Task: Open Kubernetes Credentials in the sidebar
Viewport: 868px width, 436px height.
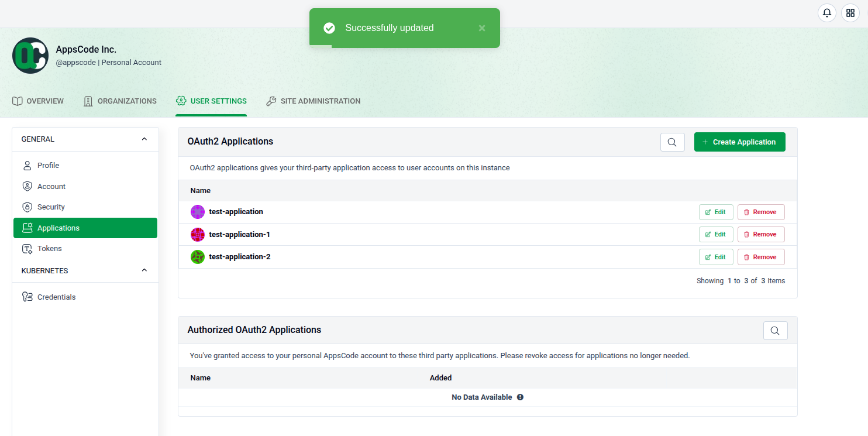Action: (x=56, y=297)
